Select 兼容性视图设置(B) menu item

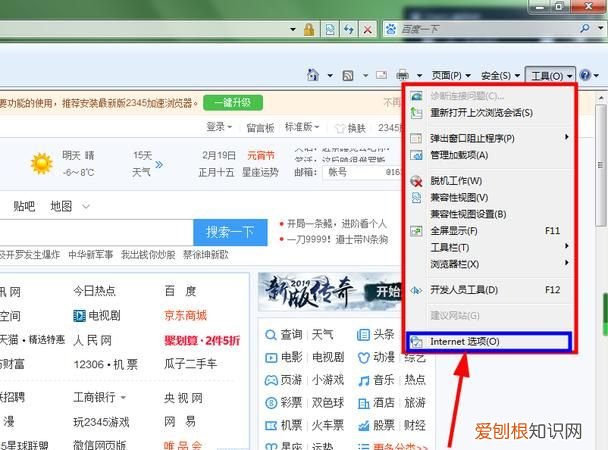click(x=490, y=214)
